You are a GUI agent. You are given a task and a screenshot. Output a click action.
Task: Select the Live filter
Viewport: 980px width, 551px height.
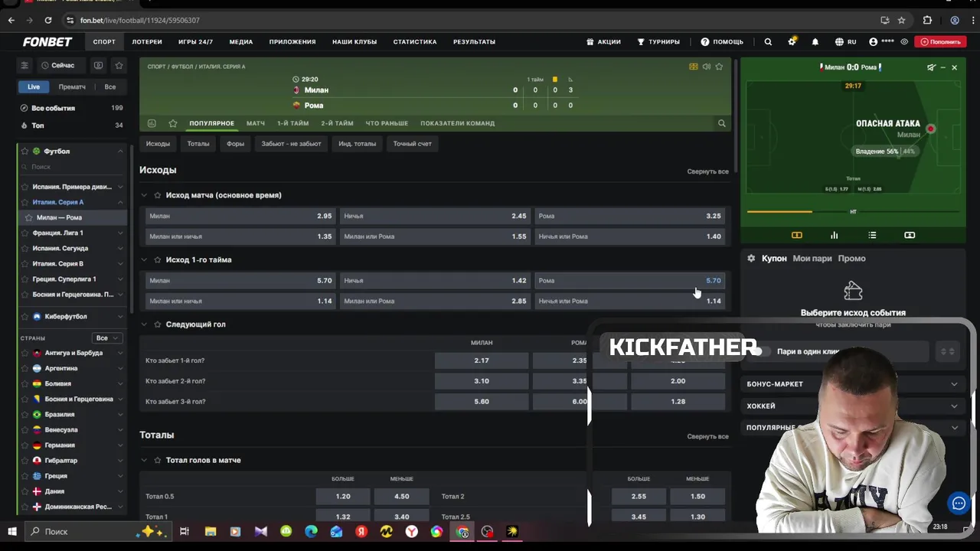click(34, 87)
